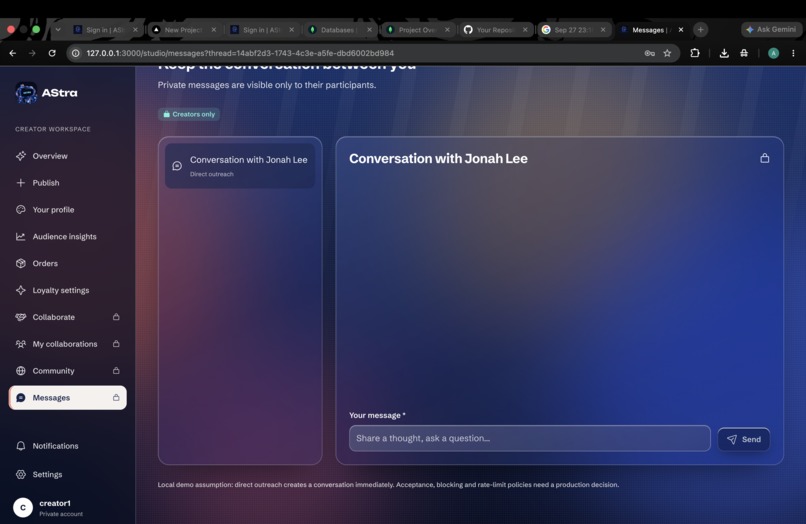Open creator1 account menu name
This screenshot has height=524, width=806.
[x=55, y=503]
